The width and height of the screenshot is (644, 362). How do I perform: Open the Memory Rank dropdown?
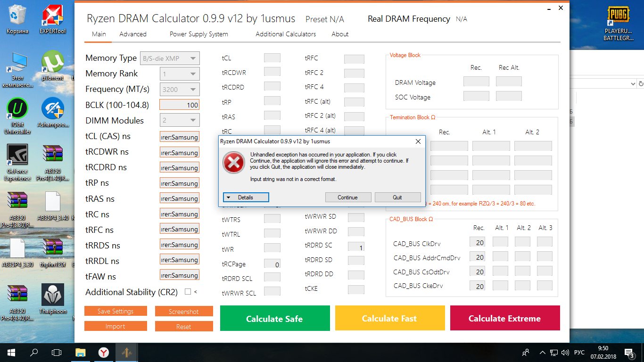point(180,74)
